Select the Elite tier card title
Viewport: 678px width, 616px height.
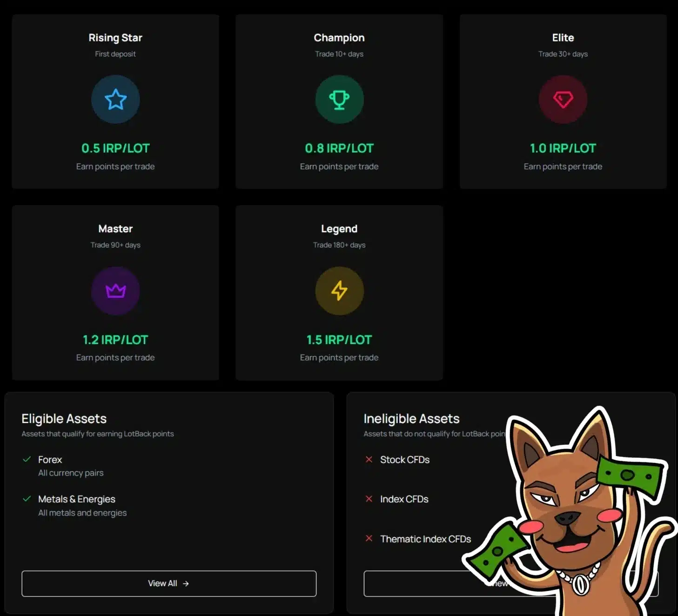(563, 38)
